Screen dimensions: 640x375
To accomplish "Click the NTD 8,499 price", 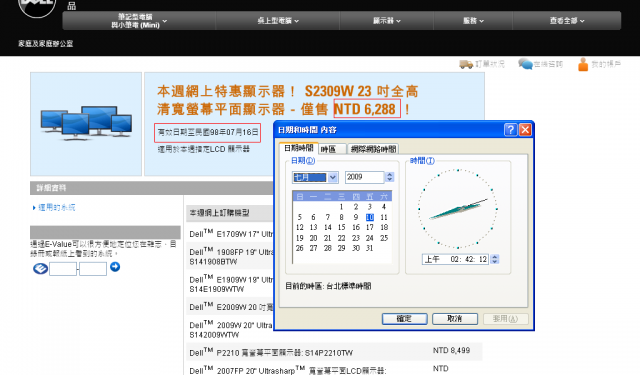I will [x=451, y=351].
